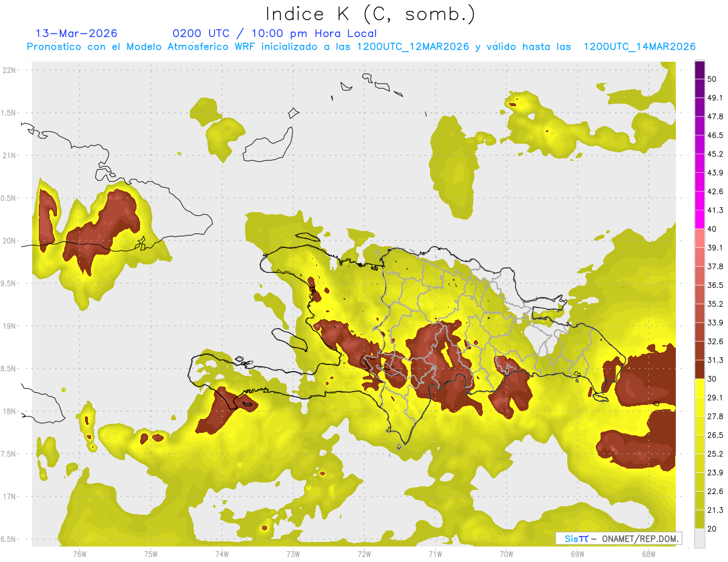Viewport: 728px width, 562px height.
Task: Click the legend value "31.3"
Action: pyautogui.click(x=715, y=360)
